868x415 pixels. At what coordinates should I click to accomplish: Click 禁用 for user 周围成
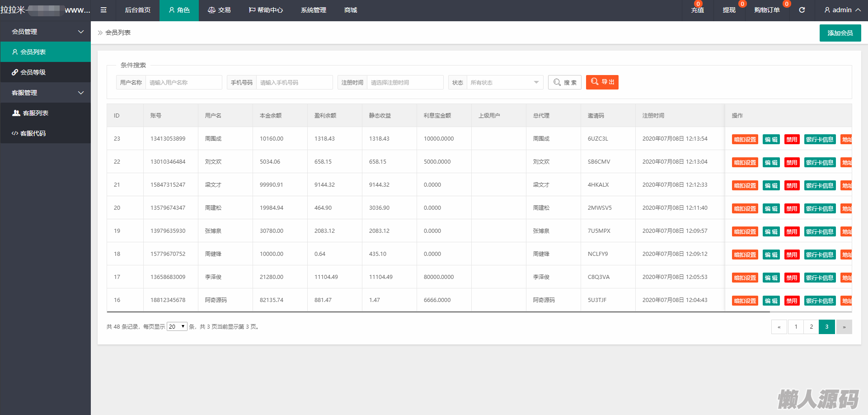[792, 139]
